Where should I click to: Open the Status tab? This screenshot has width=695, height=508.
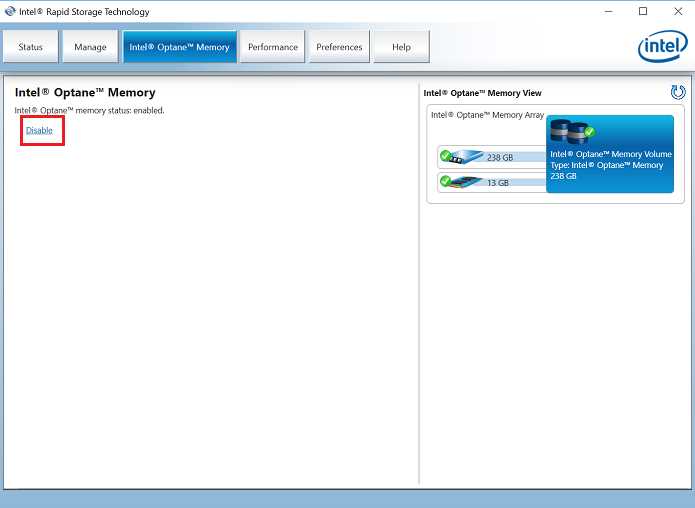pyautogui.click(x=31, y=47)
